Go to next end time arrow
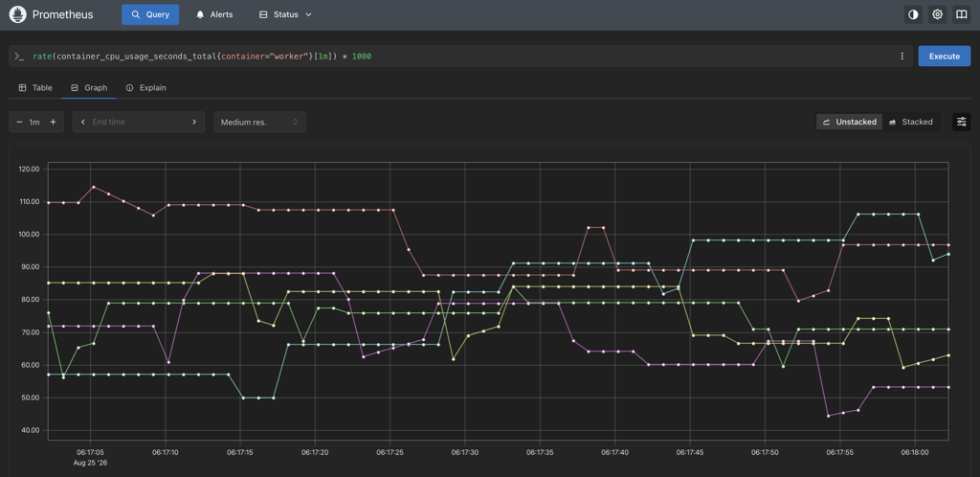The image size is (980, 477). [194, 122]
